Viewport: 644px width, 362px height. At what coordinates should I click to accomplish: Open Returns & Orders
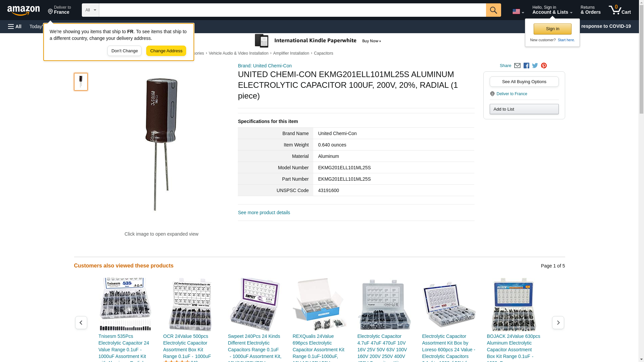[x=590, y=10]
